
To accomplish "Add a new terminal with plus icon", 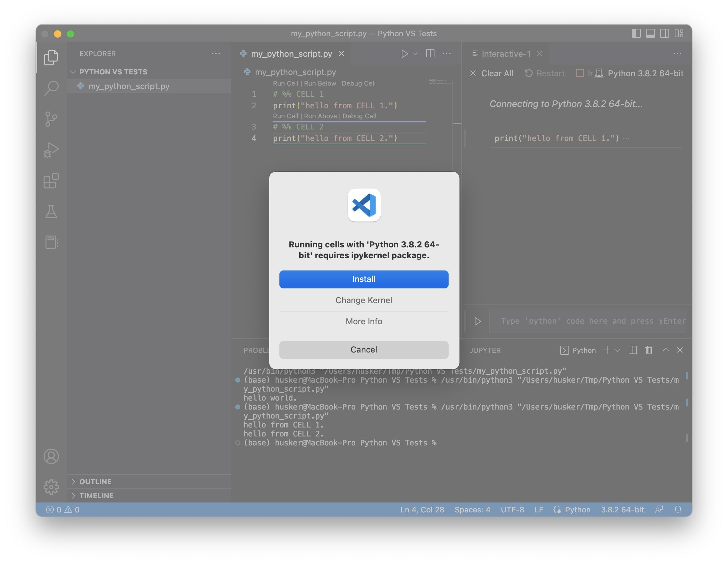I will pyautogui.click(x=607, y=350).
